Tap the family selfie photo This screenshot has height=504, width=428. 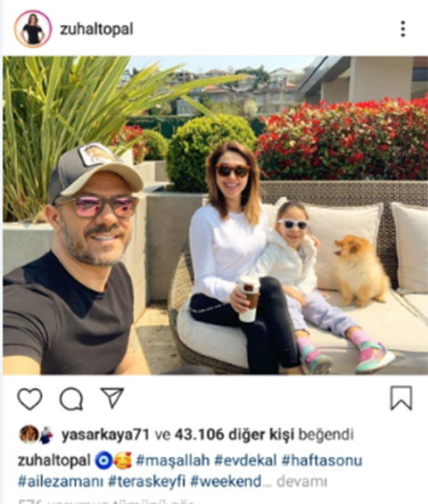[215, 215]
